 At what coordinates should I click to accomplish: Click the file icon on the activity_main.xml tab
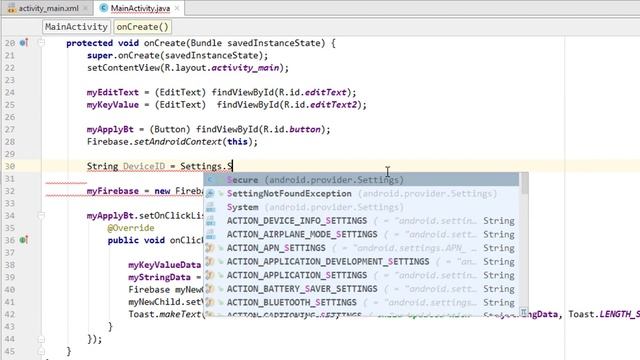[12, 8]
